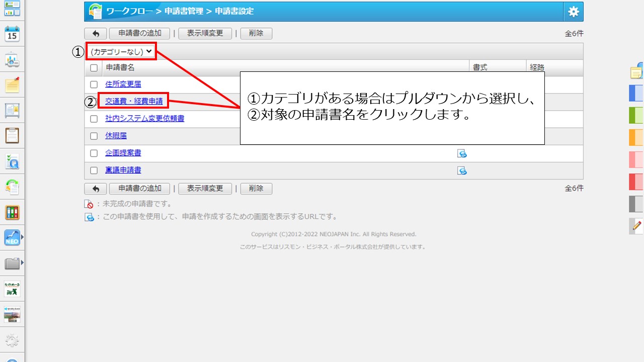Select the blue color swatch on the right
644x362 pixels.
(636, 93)
